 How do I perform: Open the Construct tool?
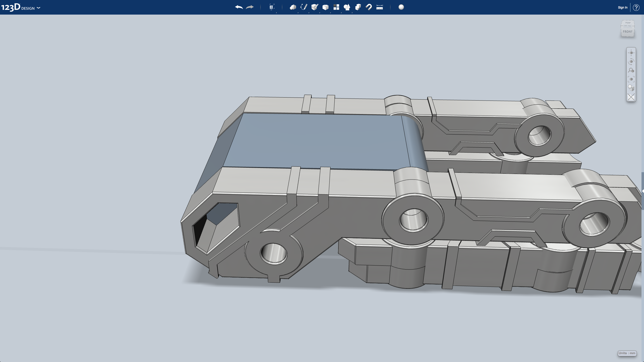click(314, 7)
